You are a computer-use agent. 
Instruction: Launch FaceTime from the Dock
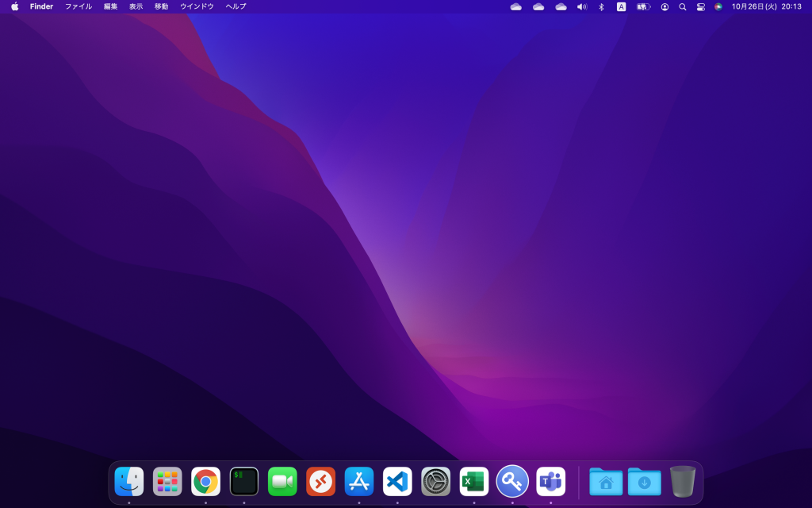pos(282,481)
